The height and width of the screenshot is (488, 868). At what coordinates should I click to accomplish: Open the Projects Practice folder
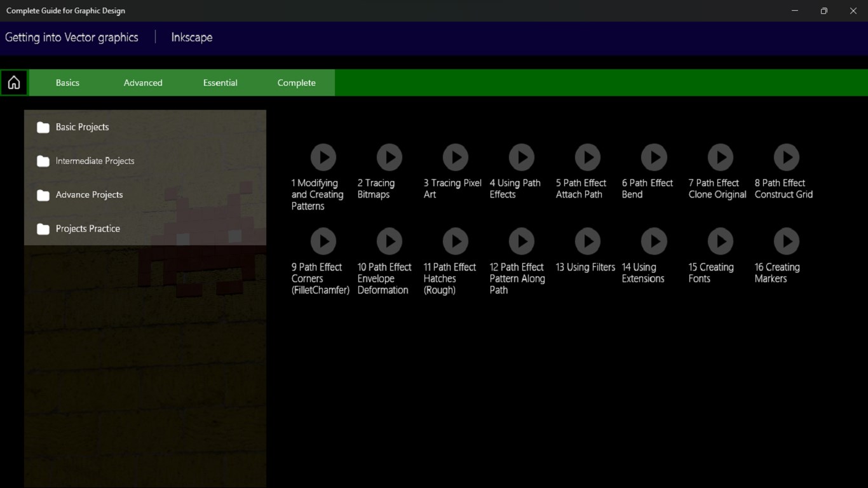87,228
